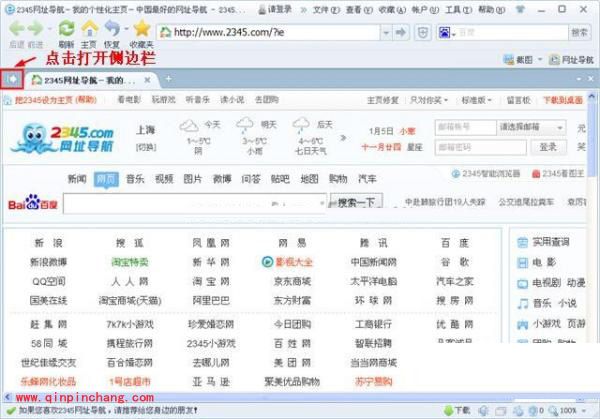This screenshot has height=419, width=600.
Task: Open the 京东商城 link
Action: [292, 282]
